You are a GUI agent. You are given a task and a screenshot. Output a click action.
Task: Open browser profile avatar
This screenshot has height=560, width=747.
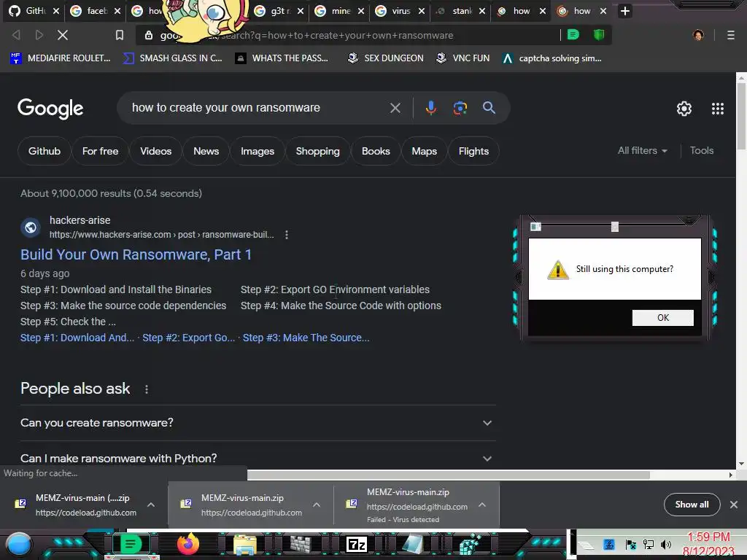pyautogui.click(x=698, y=35)
